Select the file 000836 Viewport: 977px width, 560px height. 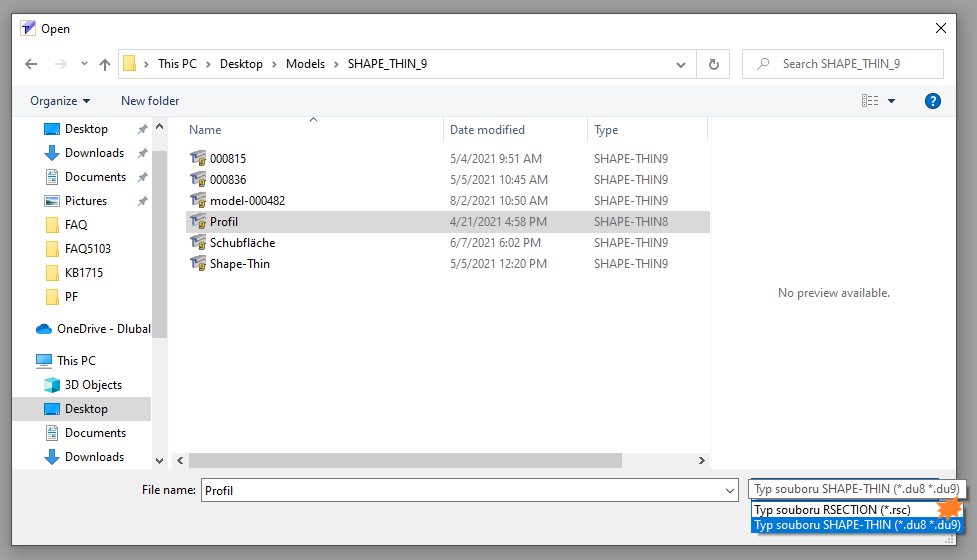[x=228, y=180]
